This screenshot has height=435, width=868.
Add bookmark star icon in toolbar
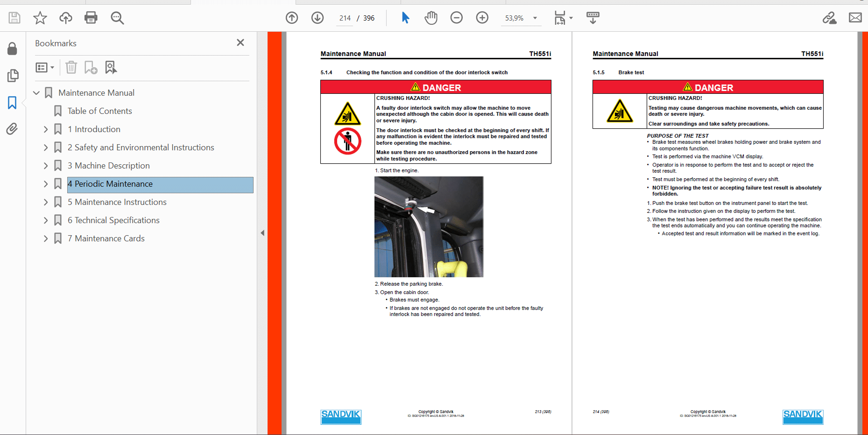pyautogui.click(x=40, y=18)
